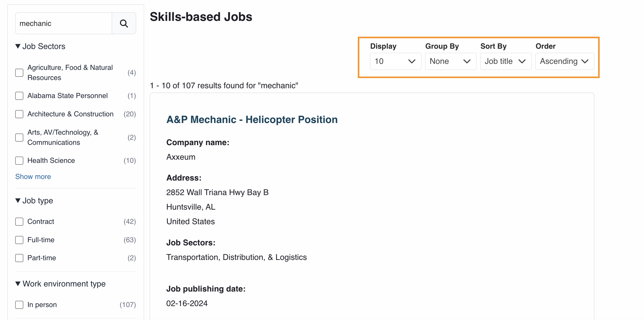
Task: Check Agriculture, Food & Natural Resources
Action: click(x=19, y=73)
